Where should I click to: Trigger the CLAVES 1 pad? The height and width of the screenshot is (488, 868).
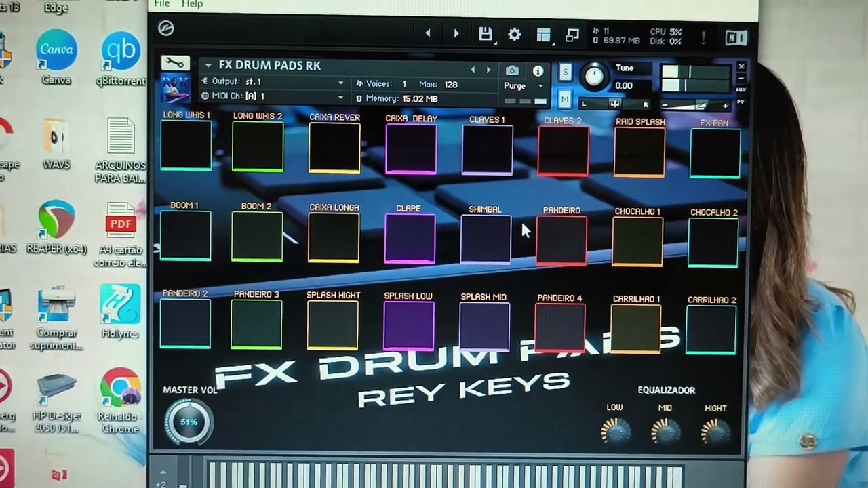tap(487, 150)
